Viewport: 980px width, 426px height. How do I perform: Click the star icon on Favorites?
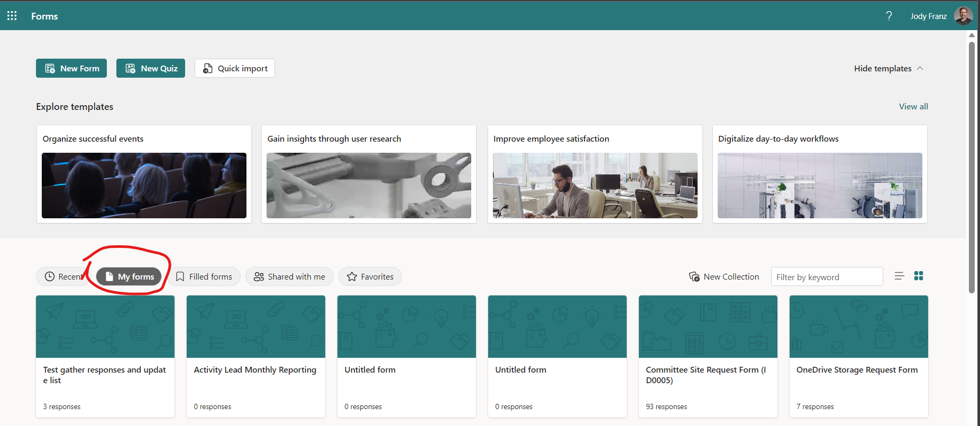[352, 276]
